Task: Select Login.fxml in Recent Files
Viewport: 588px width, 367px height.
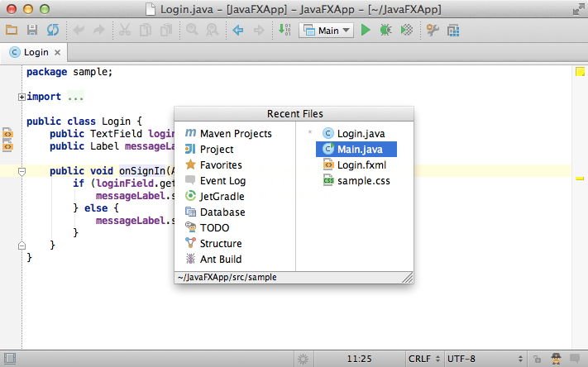Action: click(355, 165)
